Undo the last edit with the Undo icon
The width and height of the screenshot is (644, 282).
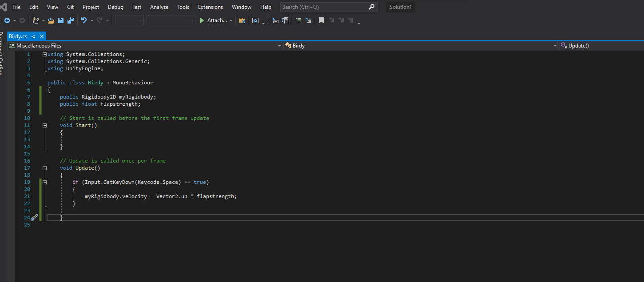click(x=83, y=20)
